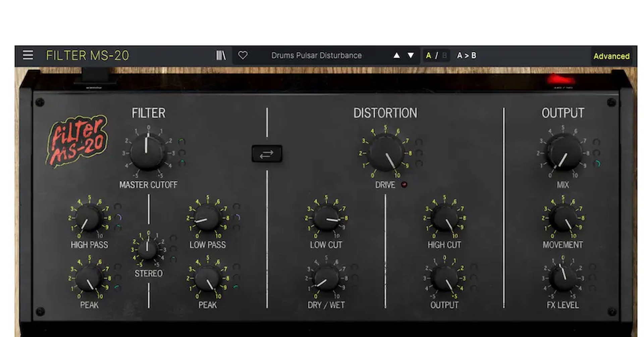644x337 pixels.
Task: Click the filter/distortion routing swap button
Action: 267,154
